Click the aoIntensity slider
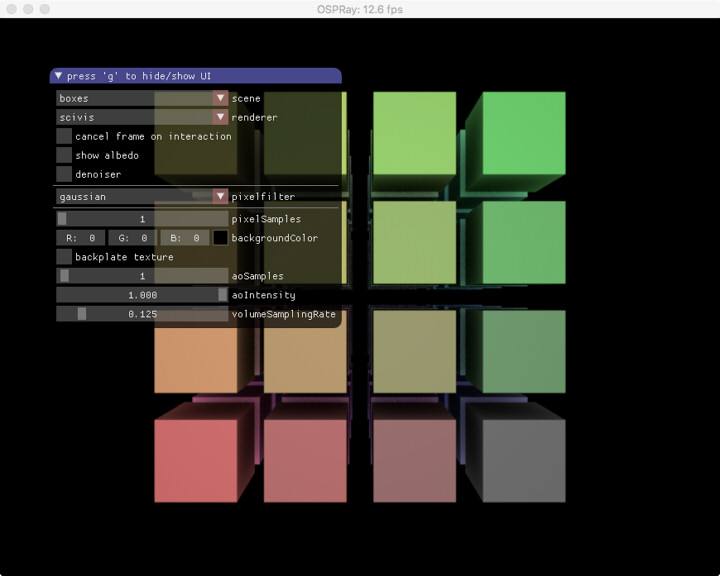 pyautogui.click(x=142, y=295)
